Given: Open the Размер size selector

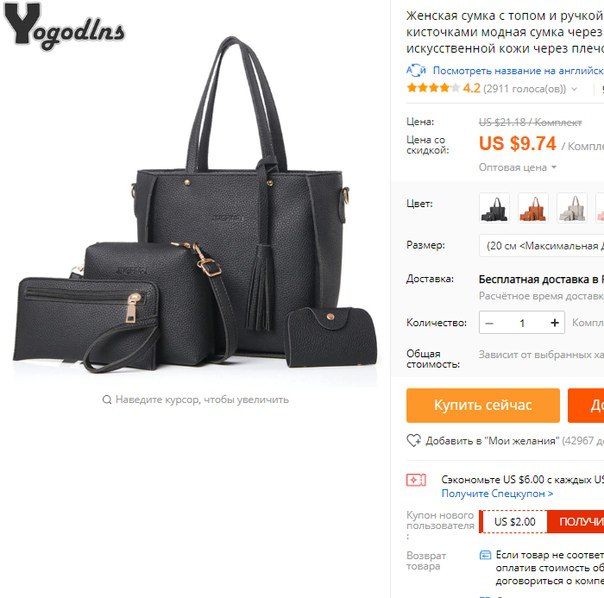Looking at the screenshot, I should coord(542,245).
